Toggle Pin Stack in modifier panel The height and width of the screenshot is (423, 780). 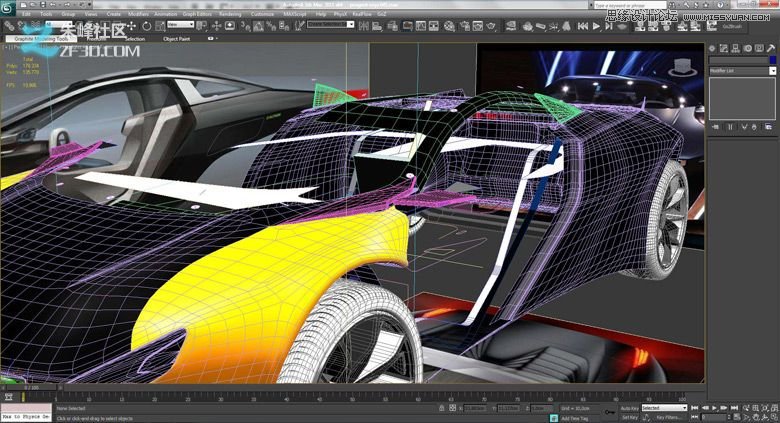point(715,127)
